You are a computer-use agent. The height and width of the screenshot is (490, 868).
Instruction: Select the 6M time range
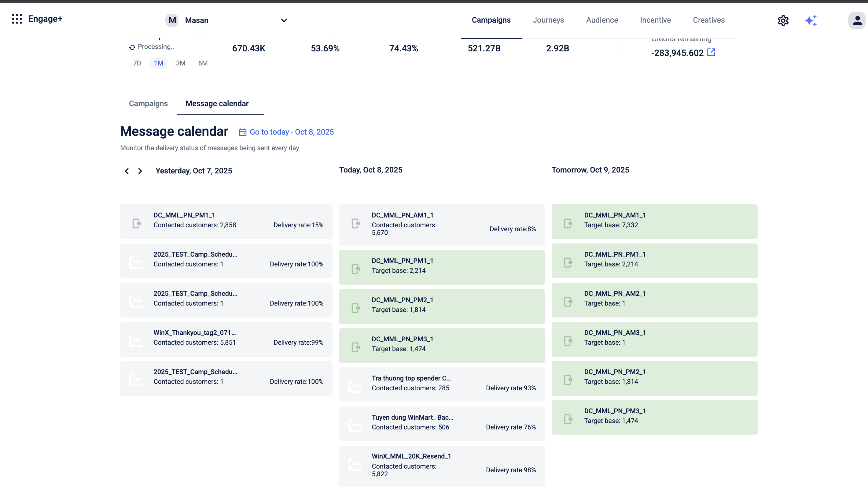203,63
